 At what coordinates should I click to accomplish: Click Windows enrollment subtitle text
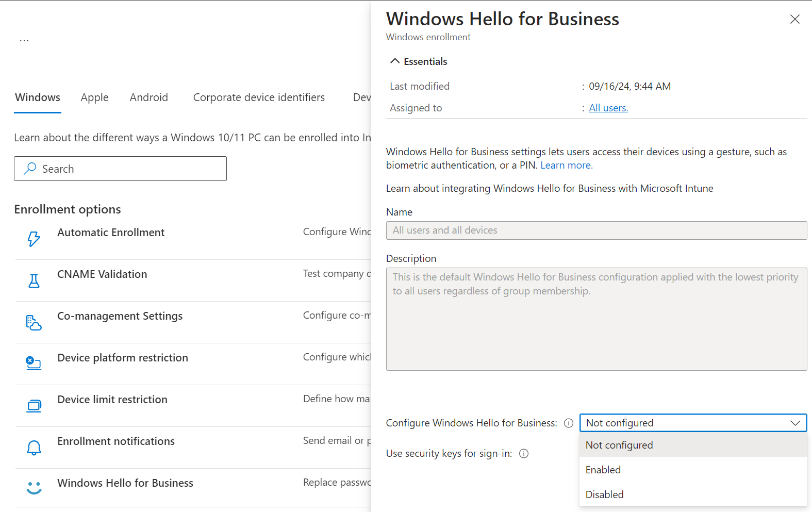[428, 37]
